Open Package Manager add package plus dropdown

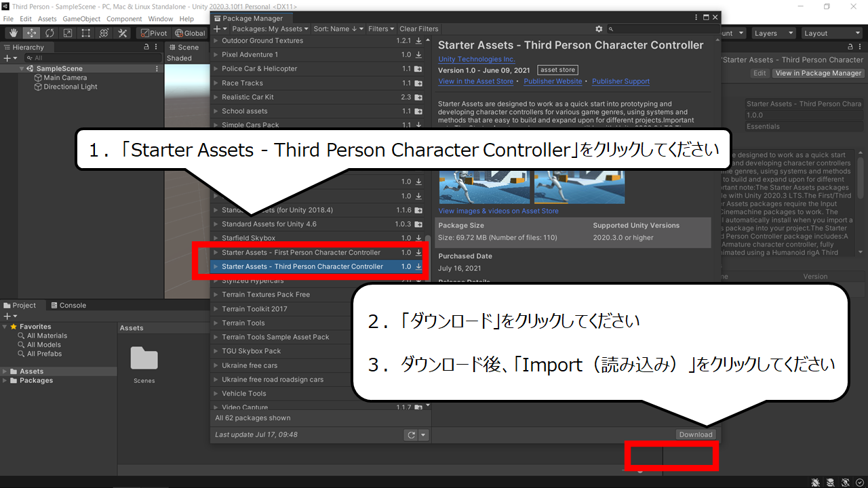[x=220, y=28]
